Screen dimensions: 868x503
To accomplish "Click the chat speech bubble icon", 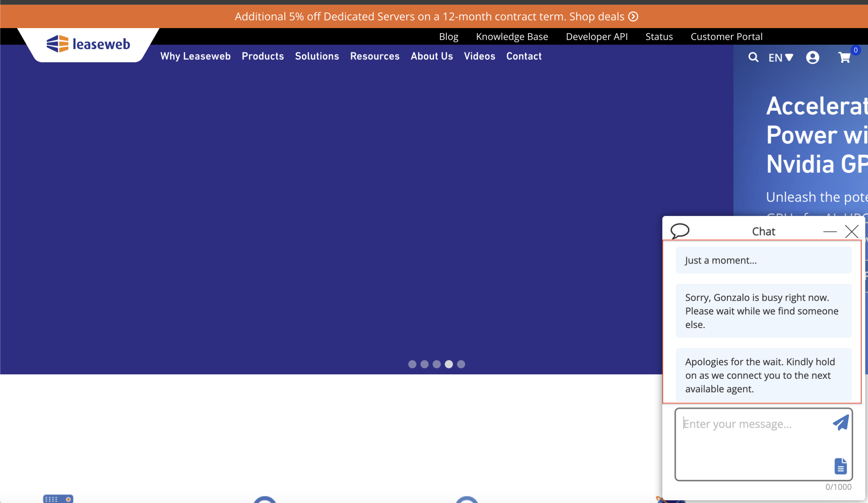I will coord(679,231).
